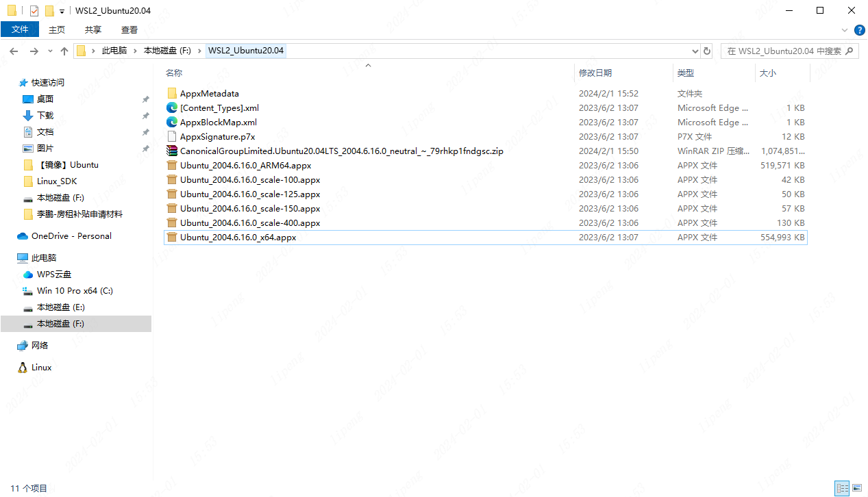The width and height of the screenshot is (868, 497).
Task: Open the 【镜像】Ubuntu folder in sidebar
Action: click(68, 164)
